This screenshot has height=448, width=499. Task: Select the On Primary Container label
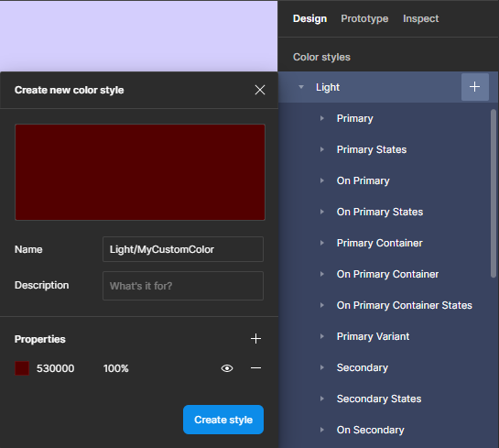click(x=387, y=274)
